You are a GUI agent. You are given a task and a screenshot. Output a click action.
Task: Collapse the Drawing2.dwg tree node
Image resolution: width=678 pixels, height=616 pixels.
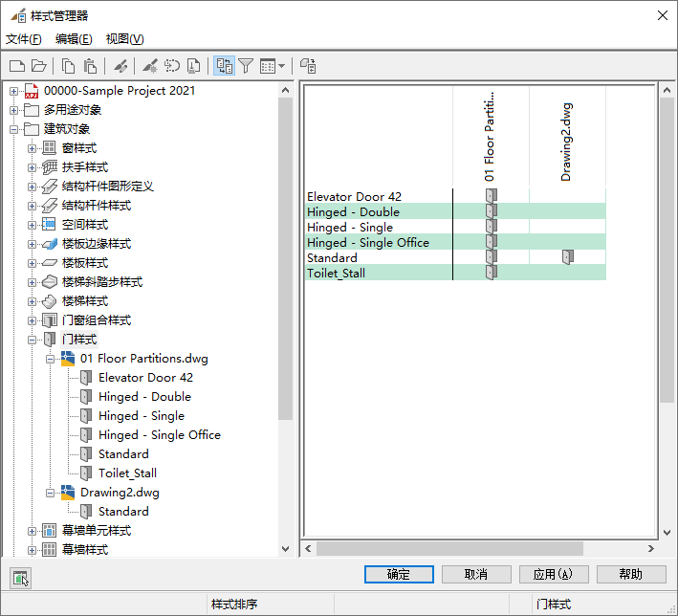point(50,494)
